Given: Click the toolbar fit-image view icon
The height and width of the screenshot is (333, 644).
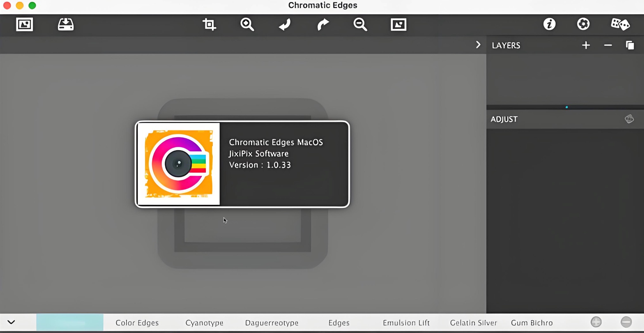Looking at the screenshot, I should coord(399,24).
